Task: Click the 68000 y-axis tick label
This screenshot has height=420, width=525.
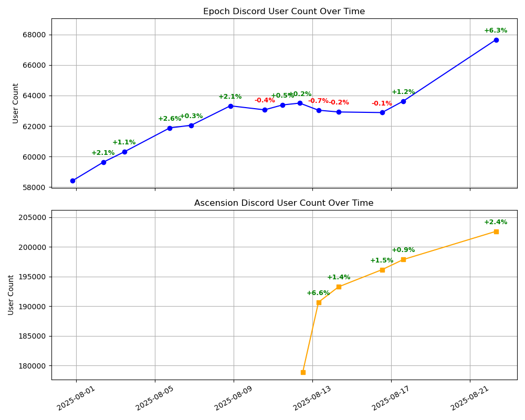Action: click(x=34, y=35)
